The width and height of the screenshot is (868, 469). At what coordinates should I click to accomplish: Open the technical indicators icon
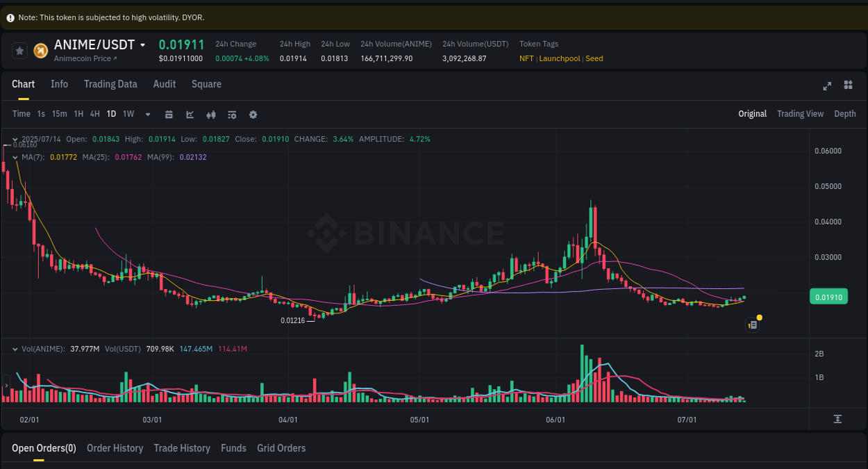click(190, 114)
